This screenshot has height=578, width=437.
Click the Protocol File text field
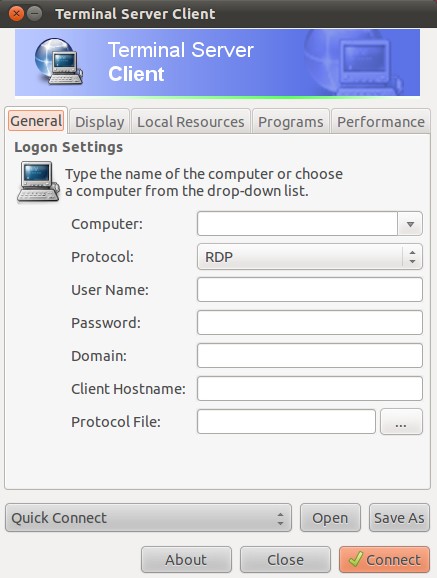pos(286,422)
